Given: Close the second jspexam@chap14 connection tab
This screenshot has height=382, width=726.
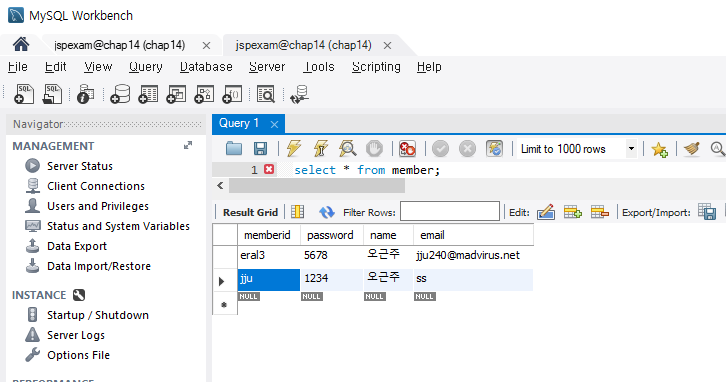Looking at the screenshot, I should pos(388,45).
